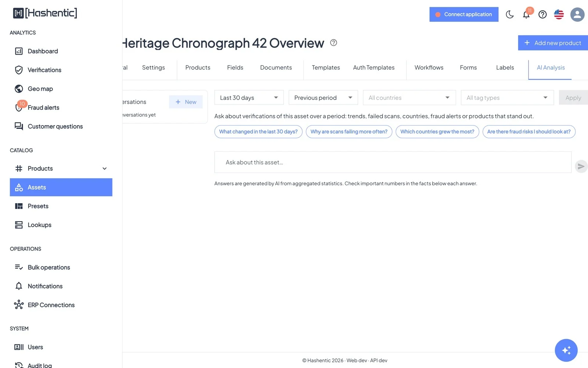Image resolution: width=588 pixels, height=368 pixels.
Task: Open ERP Connections
Action: click(61, 305)
